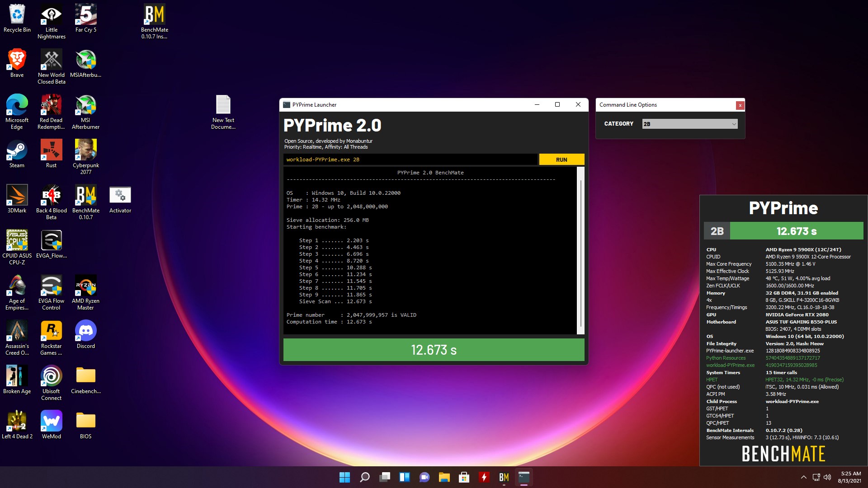Launch Age of Empires desktop shortcut
The height and width of the screenshot is (488, 868).
point(17,292)
